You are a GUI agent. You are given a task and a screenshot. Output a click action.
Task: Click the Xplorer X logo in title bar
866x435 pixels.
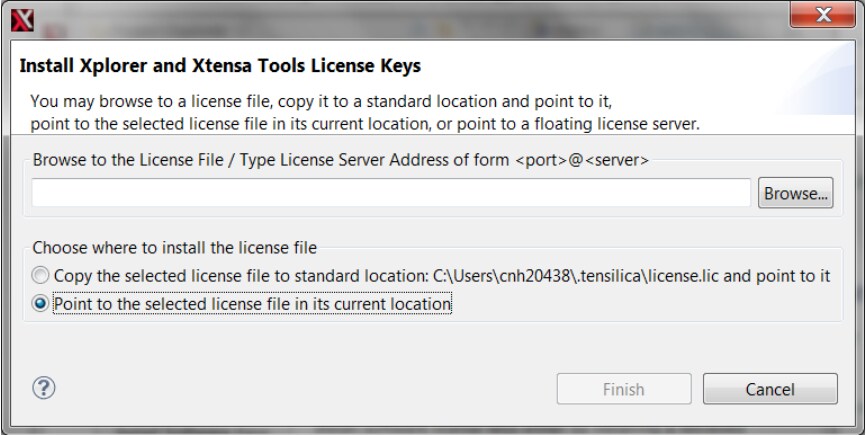coord(20,17)
